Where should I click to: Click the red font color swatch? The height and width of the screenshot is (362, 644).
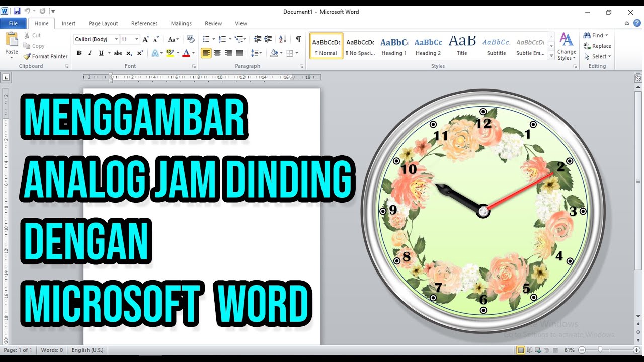[x=186, y=53]
